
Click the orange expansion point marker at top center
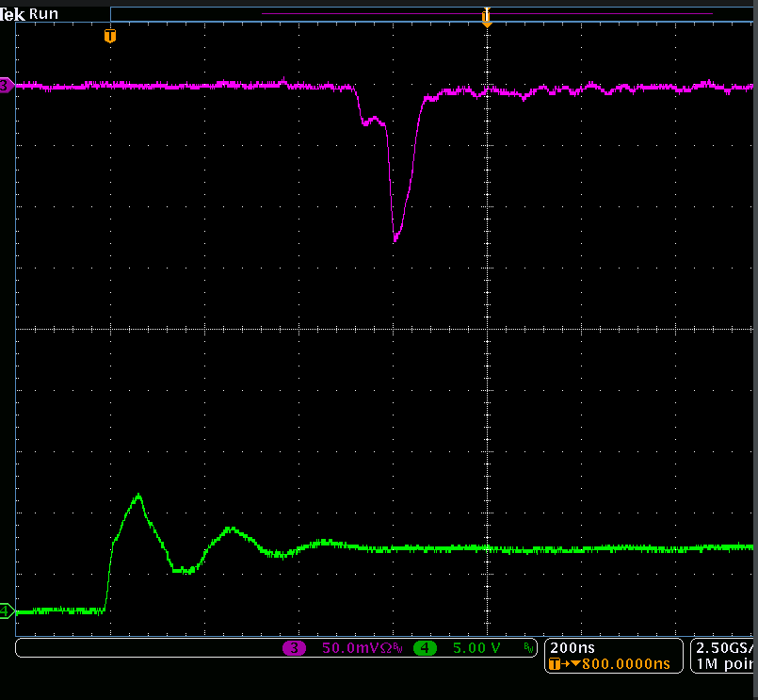487,16
